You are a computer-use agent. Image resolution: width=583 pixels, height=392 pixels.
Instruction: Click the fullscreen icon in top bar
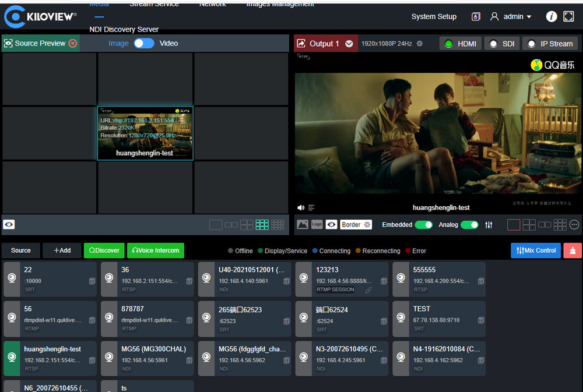coord(568,17)
